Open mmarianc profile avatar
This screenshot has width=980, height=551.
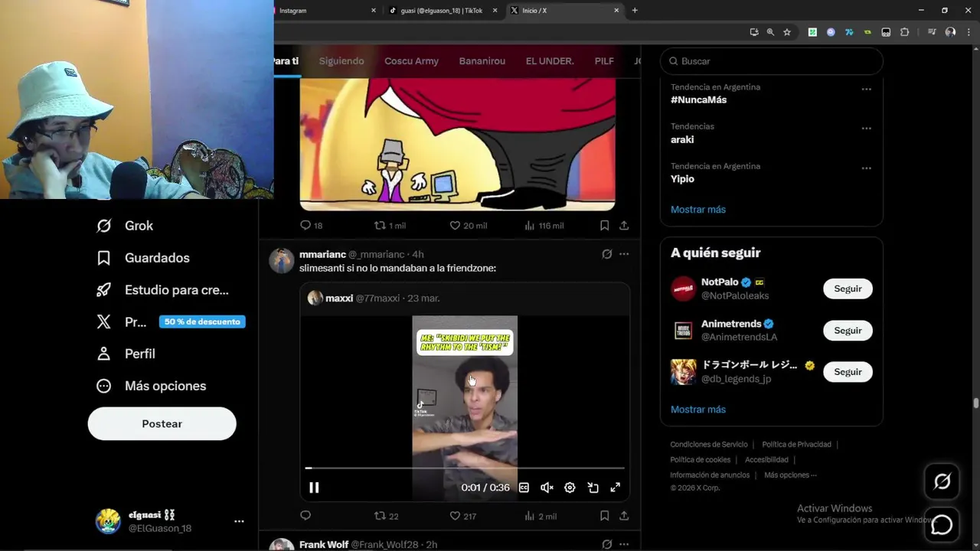click(281, 260)
